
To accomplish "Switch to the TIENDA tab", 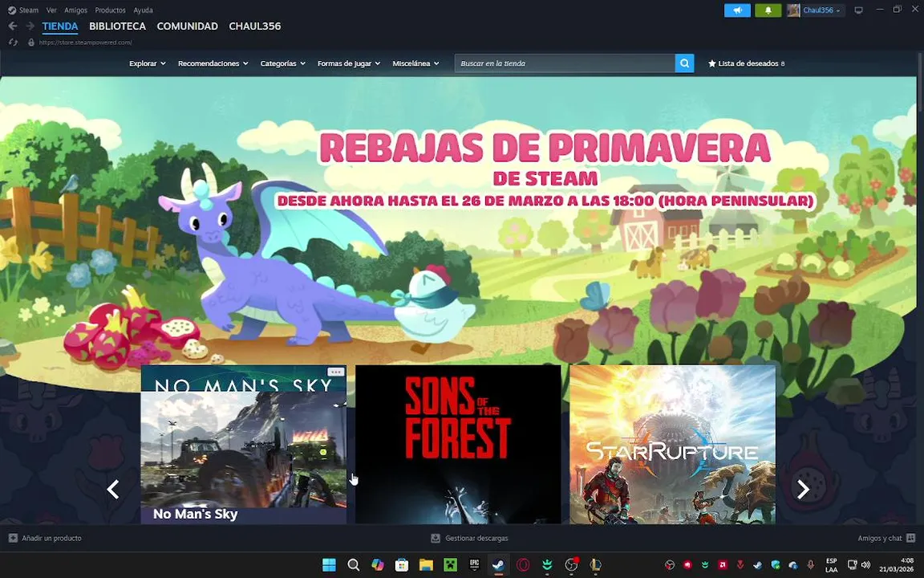I will 60,26.
